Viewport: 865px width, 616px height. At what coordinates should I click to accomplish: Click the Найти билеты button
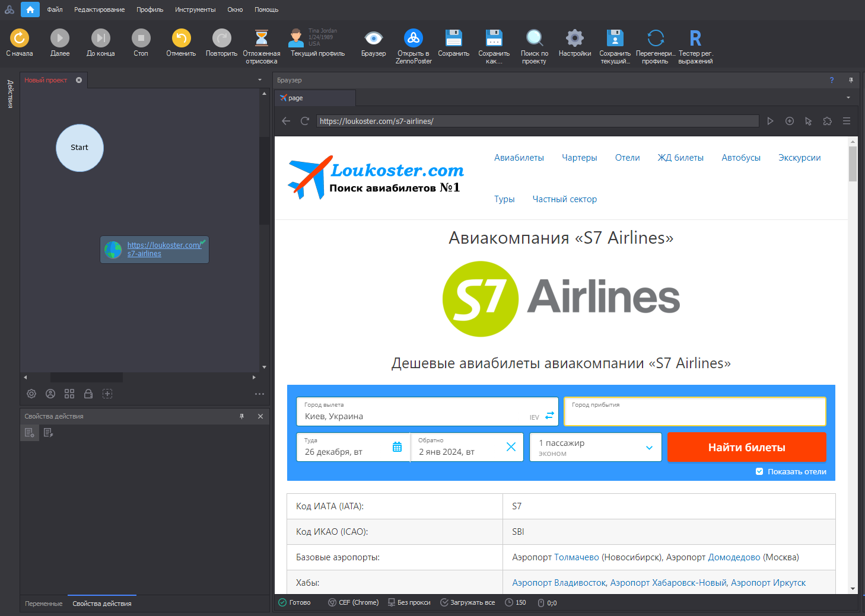click(x=747, y=448)
